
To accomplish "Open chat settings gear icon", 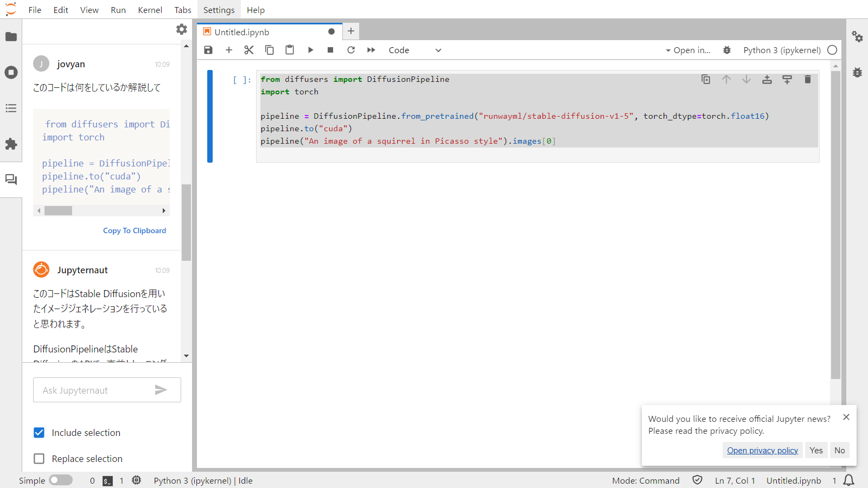I will [x=182, y=29].
